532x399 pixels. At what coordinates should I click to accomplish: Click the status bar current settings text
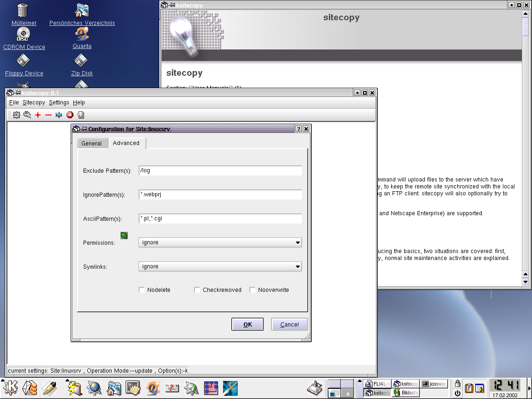click(x=98, y=370)
